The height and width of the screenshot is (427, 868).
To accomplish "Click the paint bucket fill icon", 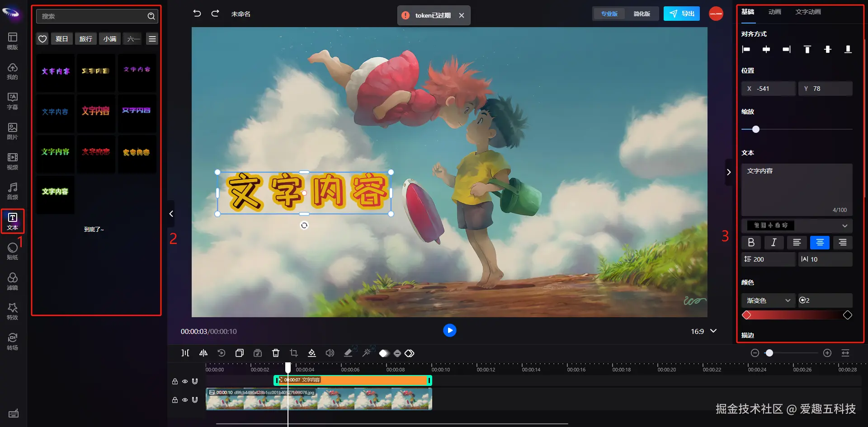I will tap(312, 353).
